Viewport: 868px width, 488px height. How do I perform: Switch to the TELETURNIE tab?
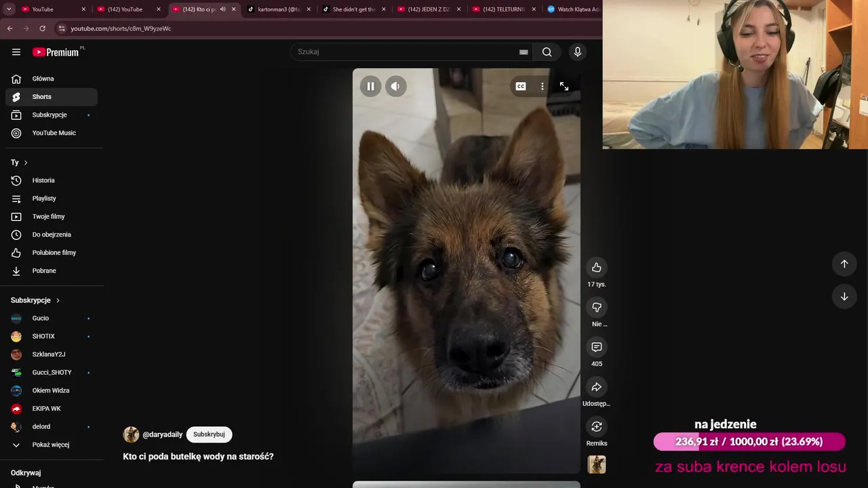[x=505, y=9]
